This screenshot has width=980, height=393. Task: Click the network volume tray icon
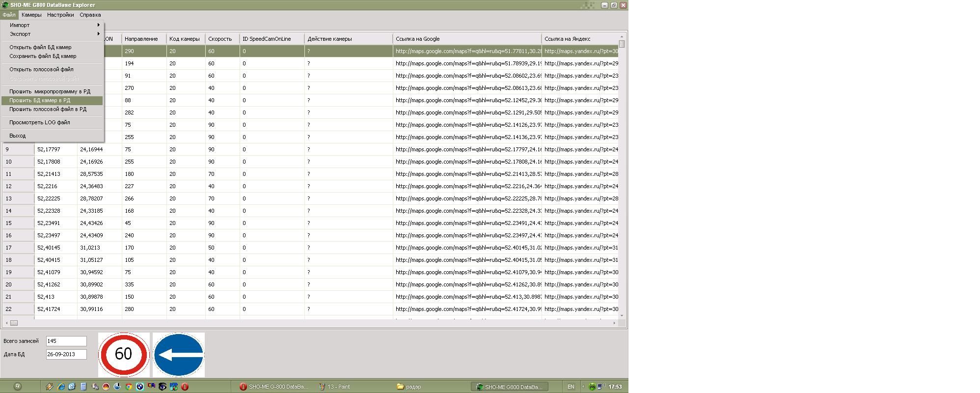pos(601,386)
